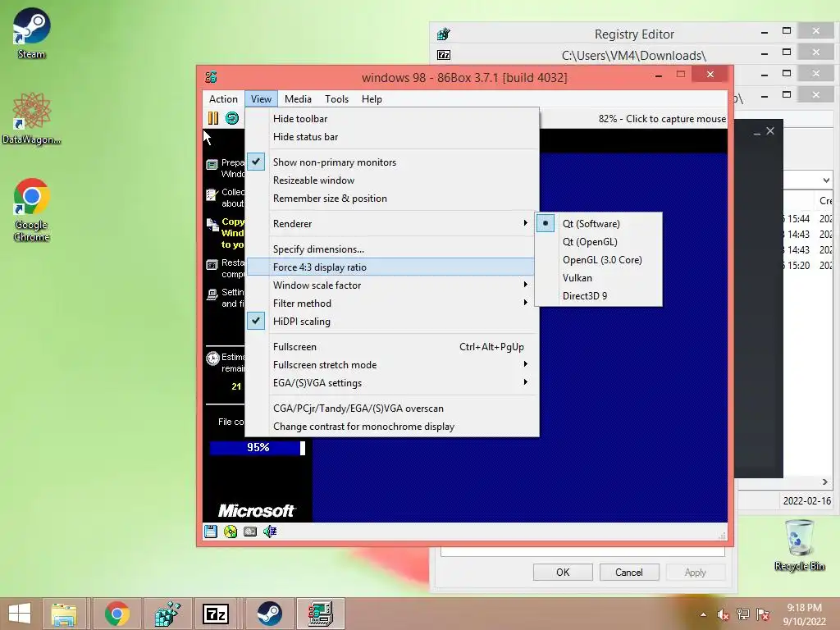Open the DataWagon desktop shortcut
Screen dimensions: 840x630
[32, 118]
